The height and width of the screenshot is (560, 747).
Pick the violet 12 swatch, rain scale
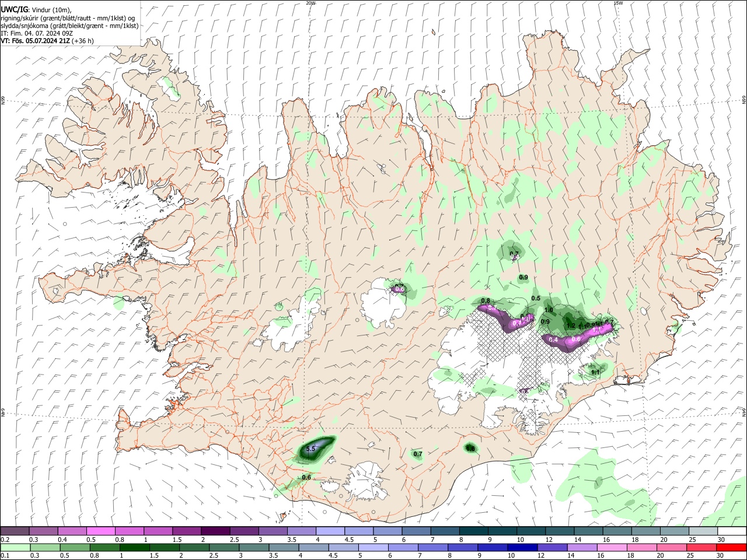coord(551,548)
